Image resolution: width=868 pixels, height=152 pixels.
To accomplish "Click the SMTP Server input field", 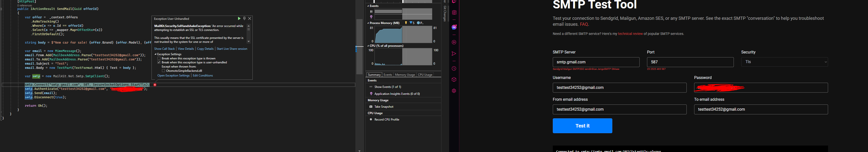I will click(x=596, y=62).
